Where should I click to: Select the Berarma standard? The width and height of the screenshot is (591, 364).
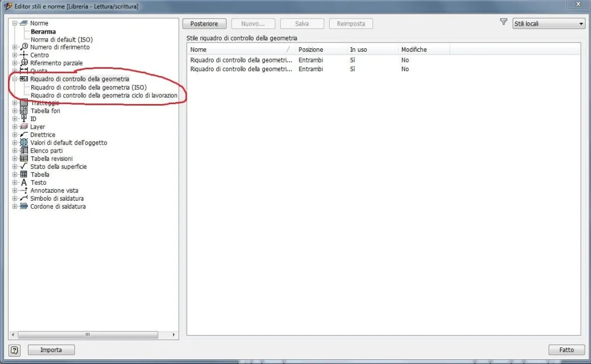pos(43,32)
